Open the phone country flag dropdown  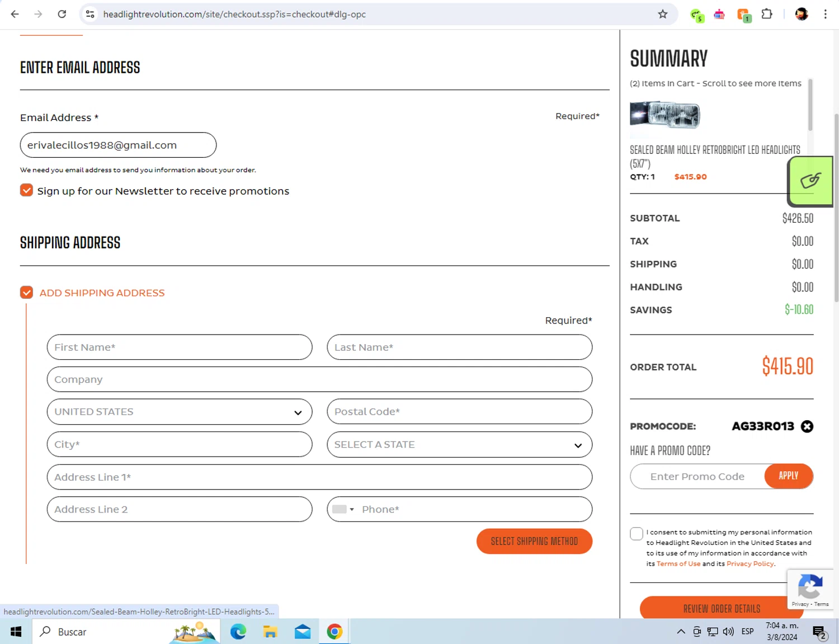343,509
